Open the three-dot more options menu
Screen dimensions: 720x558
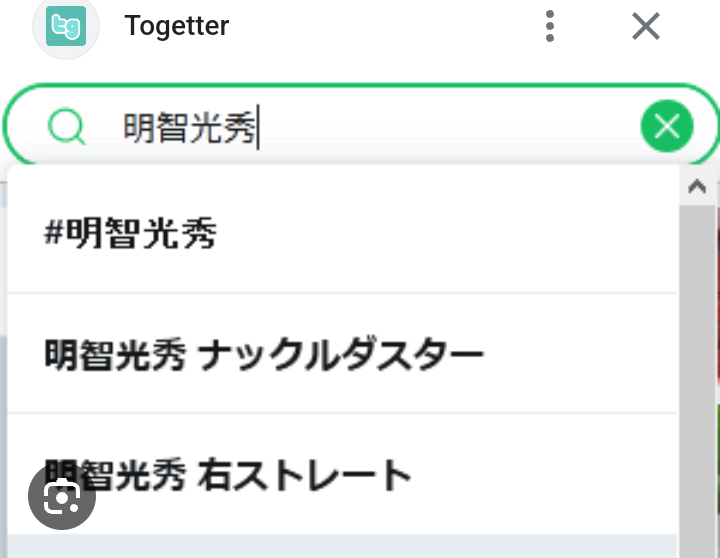pos(550,26)
